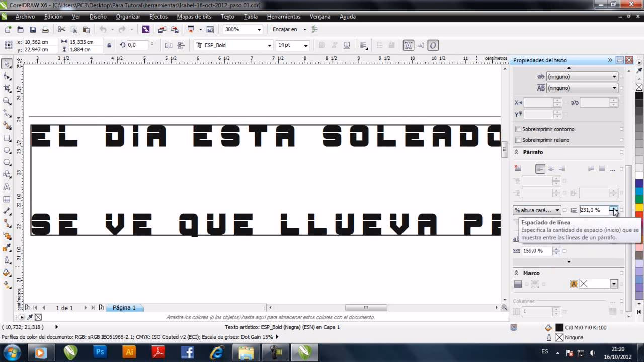Screen dimensions: 644x362
Task: Choose the Text tool in the toolbox
Action: (7, 187)
